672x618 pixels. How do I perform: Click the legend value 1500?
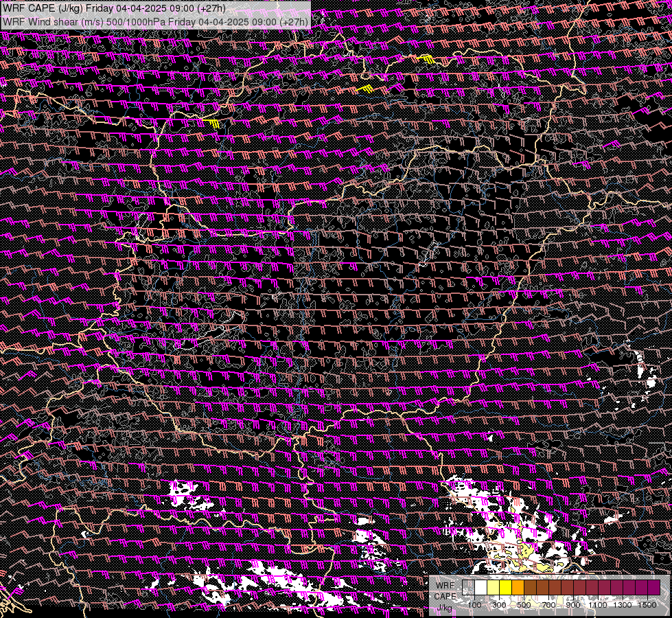[647, 605]
